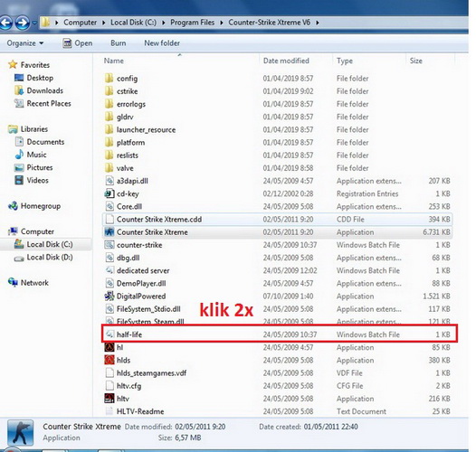Select the config folder icon
The width and height of the screenshot is (476, 452).
pyautogui.click(x=109, y=79)
